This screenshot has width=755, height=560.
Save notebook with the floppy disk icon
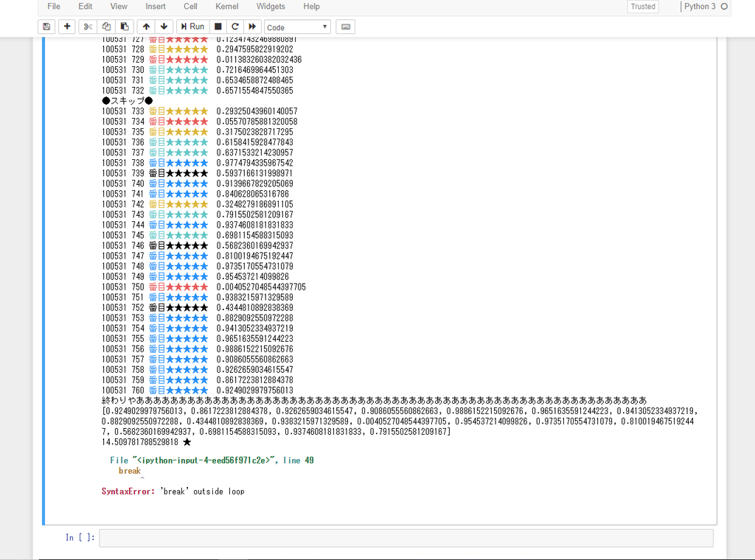click(x=46, y=27)
